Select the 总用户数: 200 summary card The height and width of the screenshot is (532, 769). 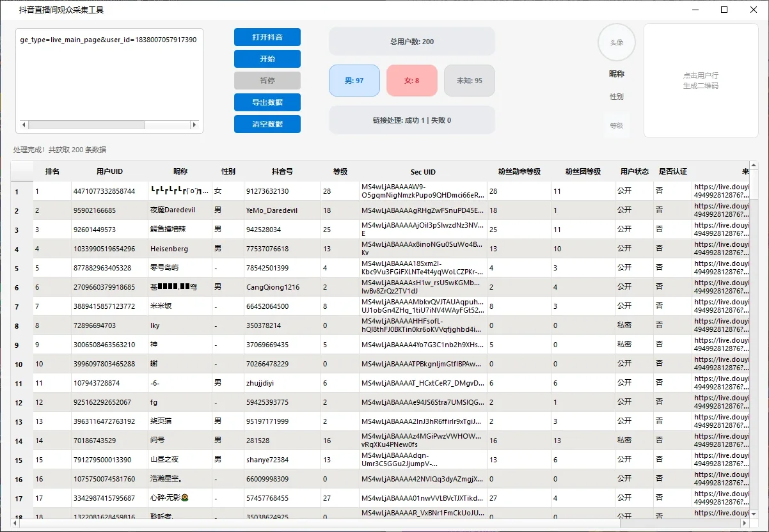pos(412,42)
